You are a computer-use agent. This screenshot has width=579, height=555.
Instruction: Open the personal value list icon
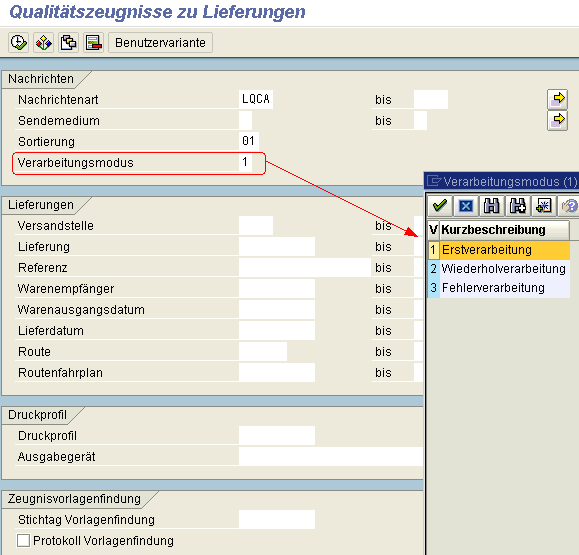[543, 206]
